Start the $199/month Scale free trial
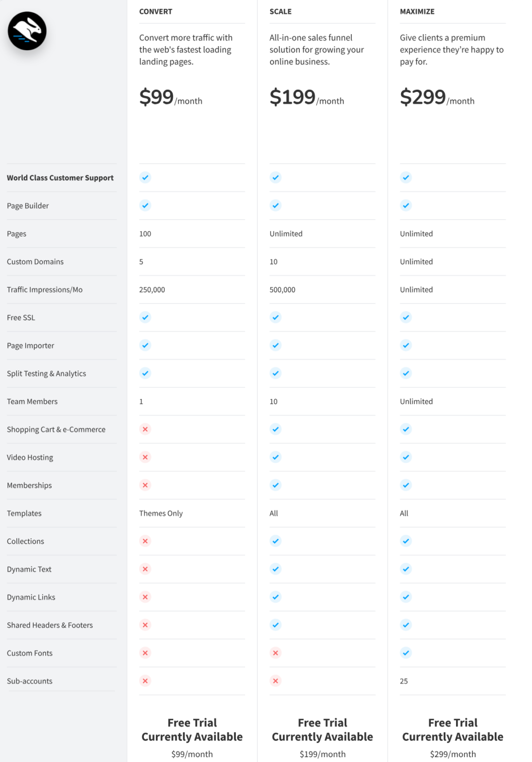The height and width of the screenshot is (762, 532). pos(323,730)
